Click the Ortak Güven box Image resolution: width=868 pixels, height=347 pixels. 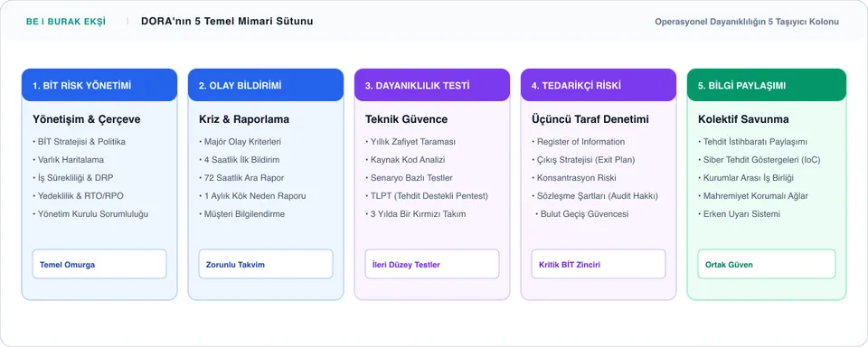coord(767,264)
